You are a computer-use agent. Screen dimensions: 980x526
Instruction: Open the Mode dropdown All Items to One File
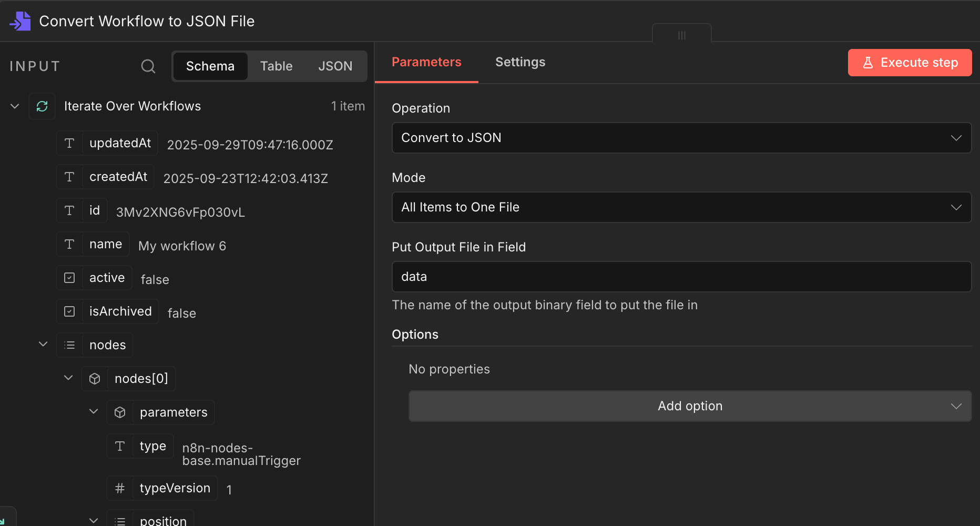(x=681, y=207)
